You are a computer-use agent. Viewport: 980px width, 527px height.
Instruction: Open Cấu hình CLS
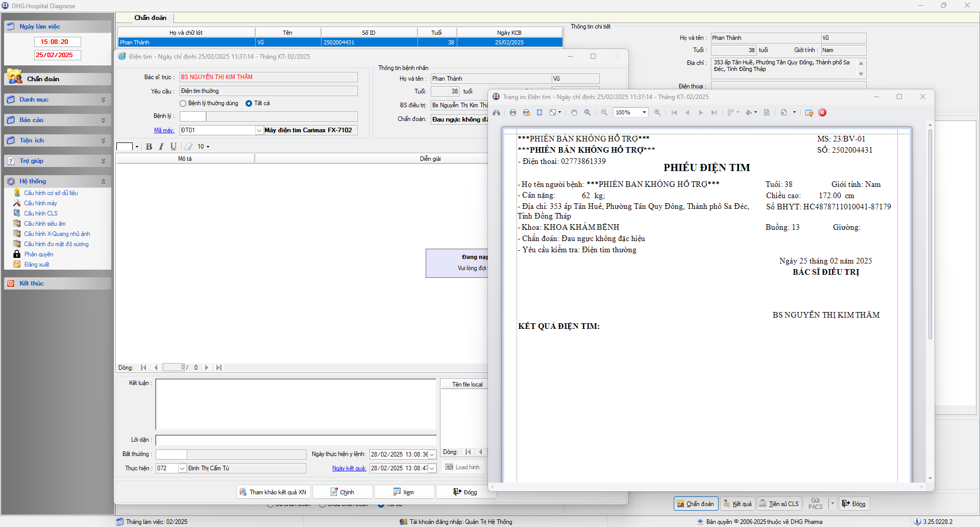click(x=41, y=213)
